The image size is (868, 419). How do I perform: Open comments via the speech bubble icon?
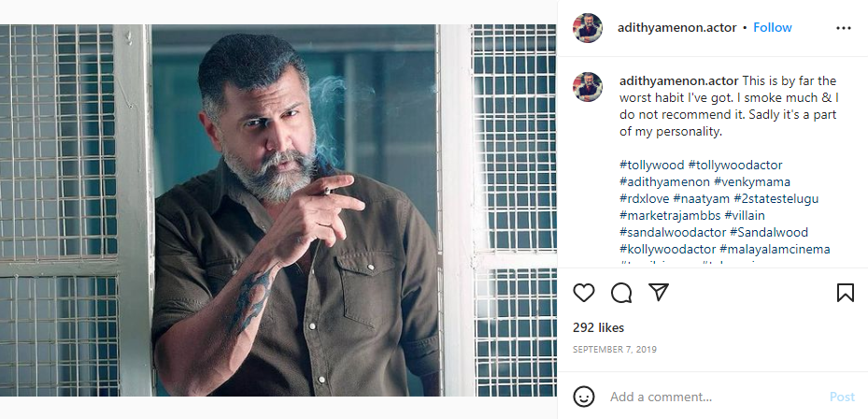tap(621, 293)
